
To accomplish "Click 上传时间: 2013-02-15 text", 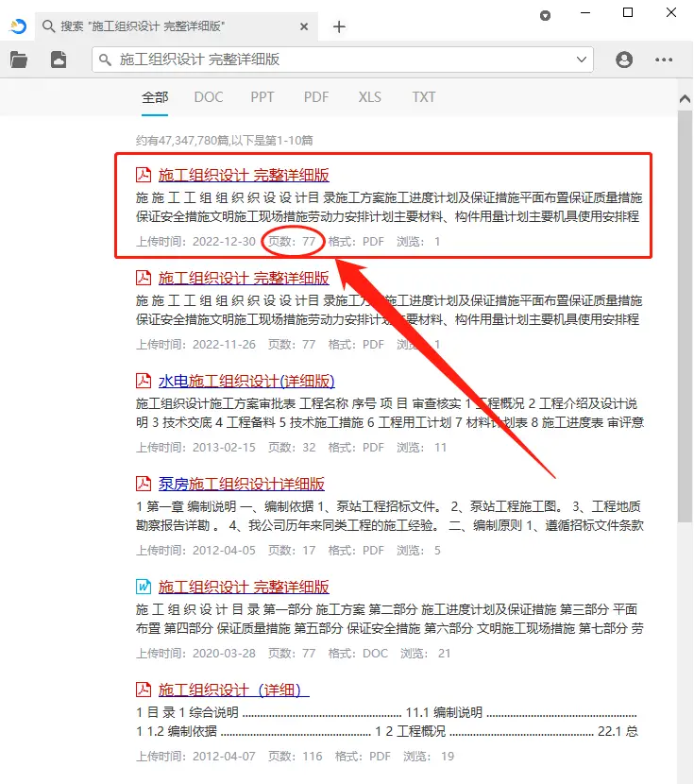I will 195,448.
